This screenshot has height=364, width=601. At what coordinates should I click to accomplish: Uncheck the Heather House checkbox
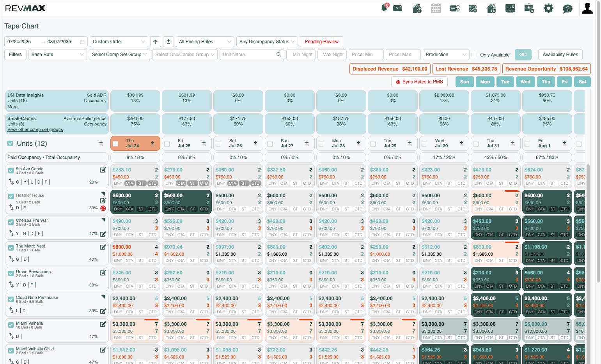point(11,196)
